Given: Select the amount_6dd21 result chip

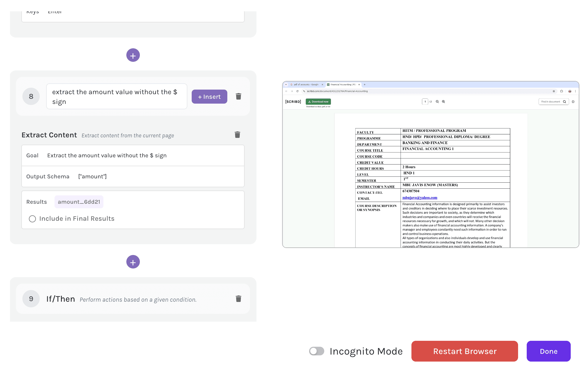Looking at the screenshot, I should 79,202.
